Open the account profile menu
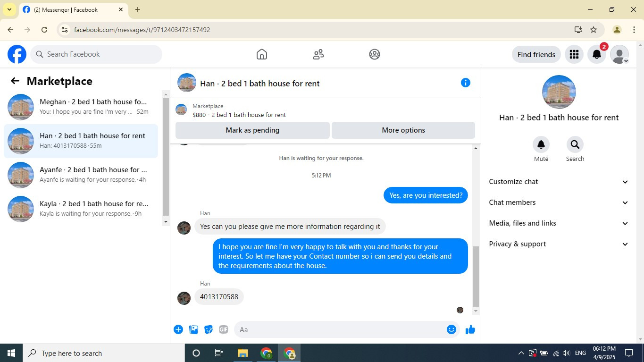 click(619, 54)
